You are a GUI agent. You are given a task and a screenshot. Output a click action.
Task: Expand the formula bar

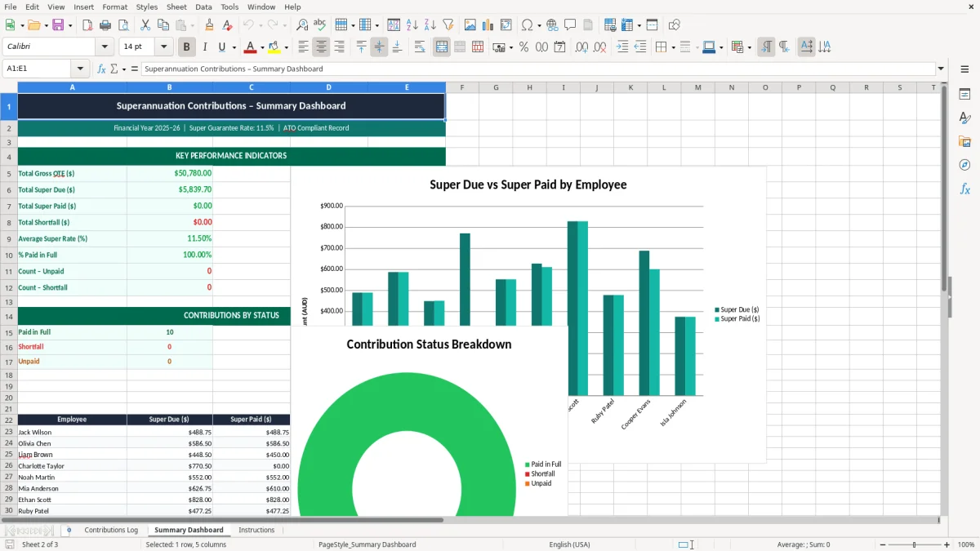coord(941,69)
